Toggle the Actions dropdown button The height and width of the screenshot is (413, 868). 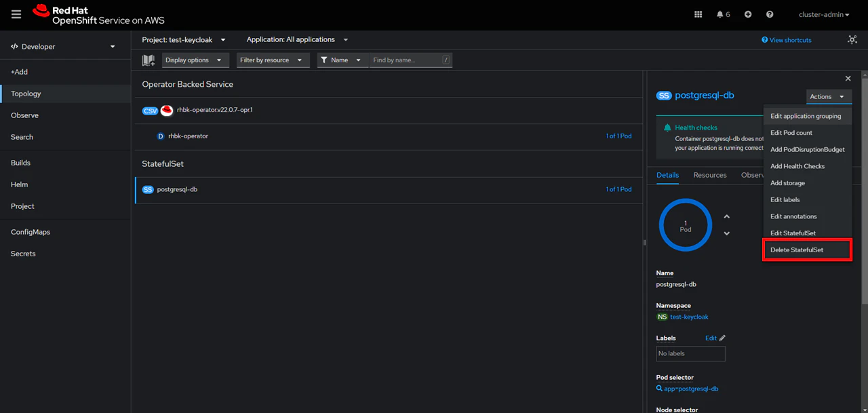pyautogui.click(x=829, y=97)
